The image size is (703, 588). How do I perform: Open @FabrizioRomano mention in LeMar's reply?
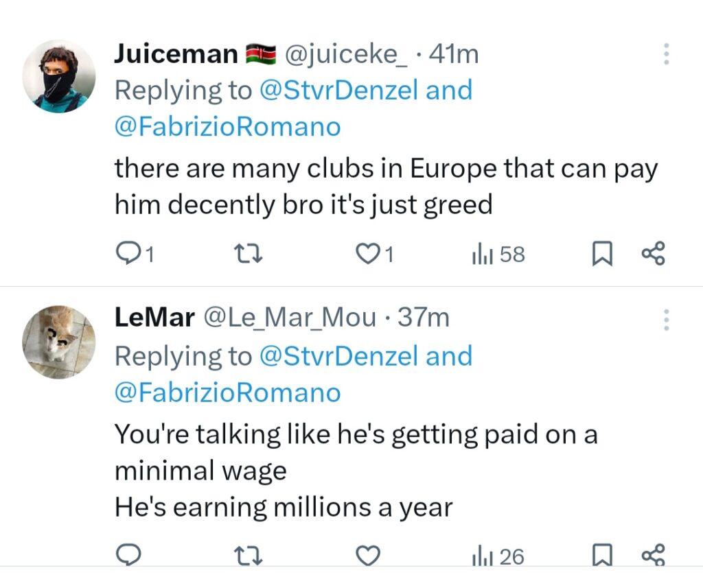click(227, 393)
